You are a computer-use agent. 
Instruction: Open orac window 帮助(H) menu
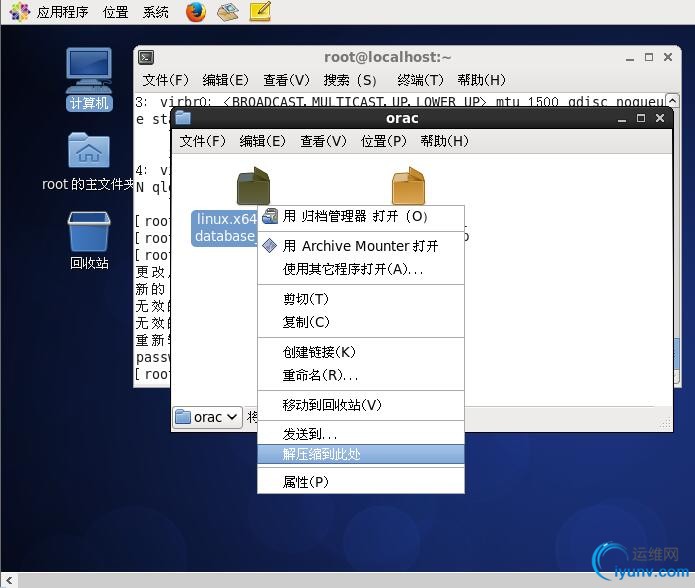pyautogui.click(x=444, y=141)
